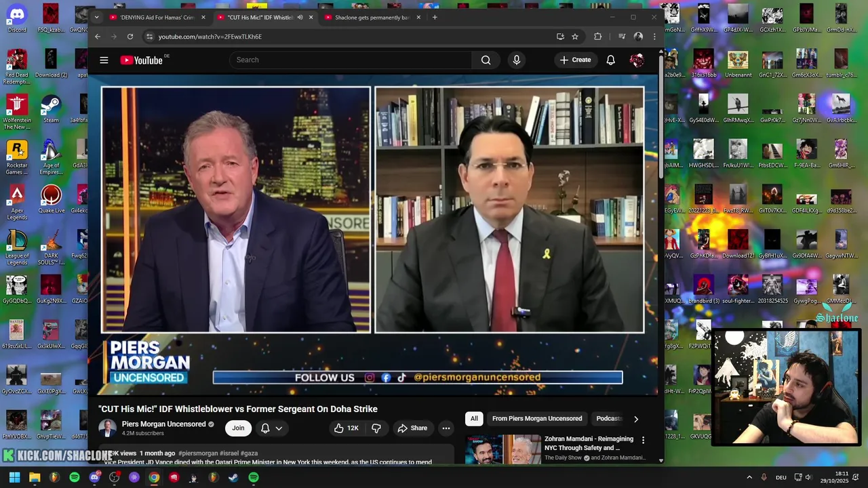View site information icon in address bar

click(x=149, y=37)
